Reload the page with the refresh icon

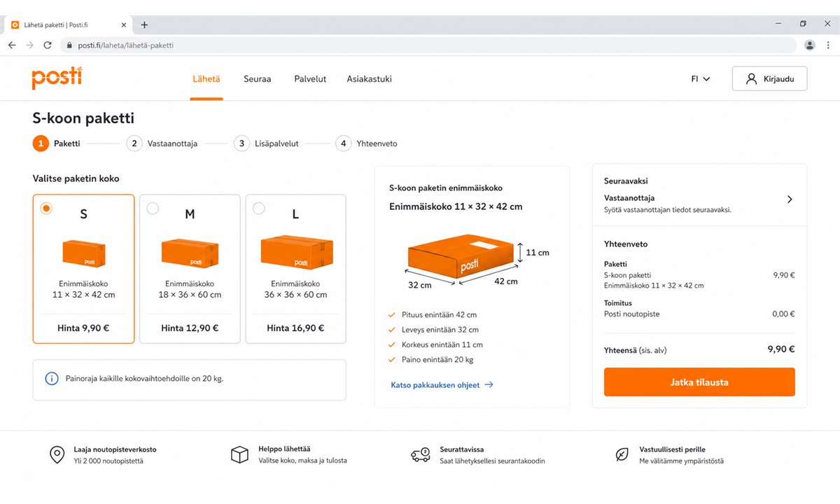coord(48,45)
